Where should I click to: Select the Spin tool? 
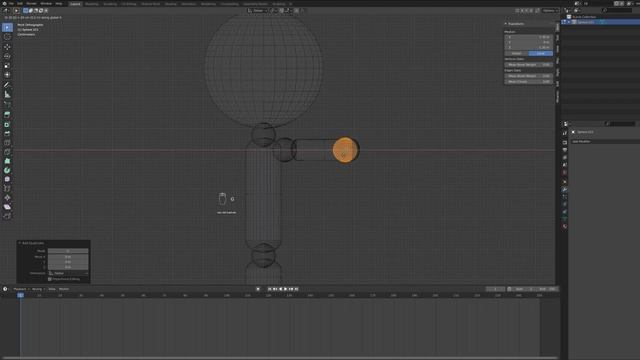tap(7, 170)
